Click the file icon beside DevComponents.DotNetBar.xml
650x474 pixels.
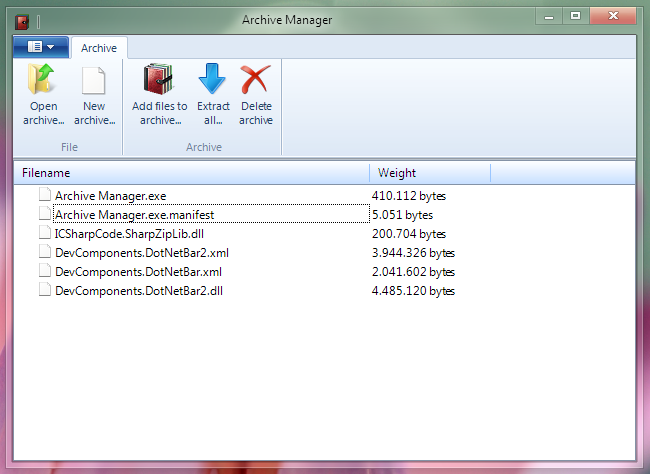pos(45,270)
